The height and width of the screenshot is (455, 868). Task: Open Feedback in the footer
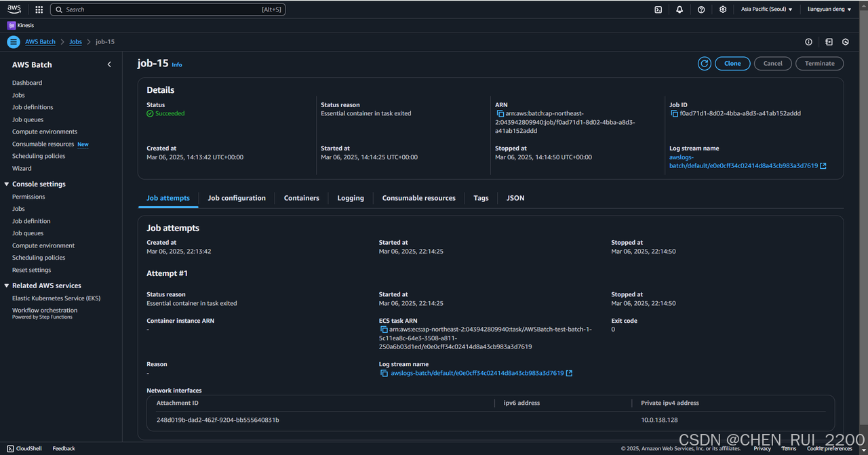(64, 448)
